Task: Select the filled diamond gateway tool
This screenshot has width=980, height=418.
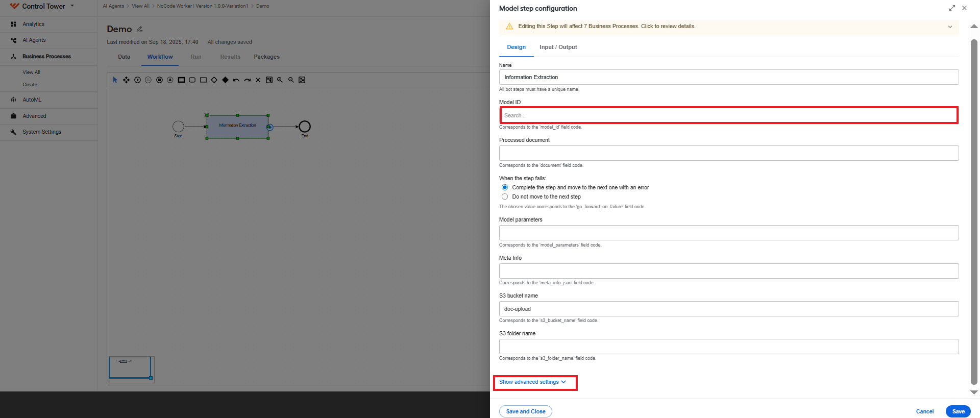Action: tap(225, 80)
